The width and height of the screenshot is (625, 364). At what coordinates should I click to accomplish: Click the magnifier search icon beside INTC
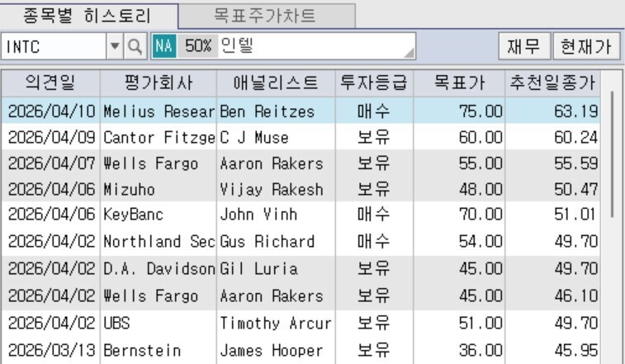pyautogui.click(x=135, y=47)
